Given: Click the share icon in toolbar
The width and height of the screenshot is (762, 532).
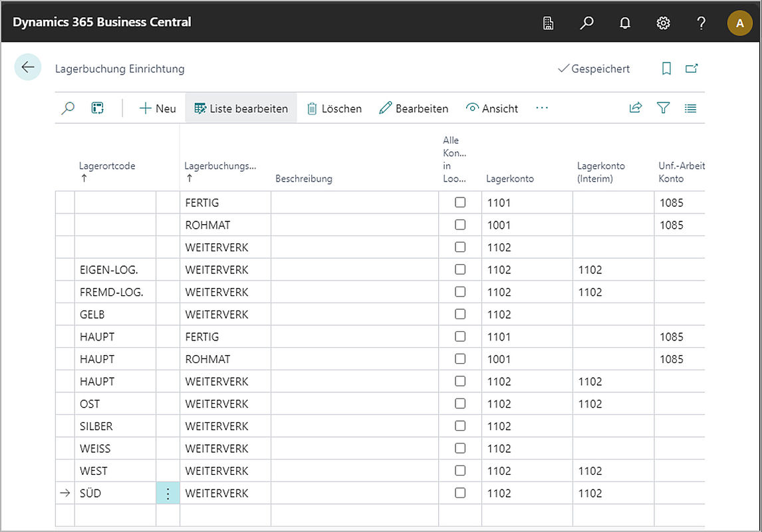Looking at the screenshot, I should click(636, 108).
